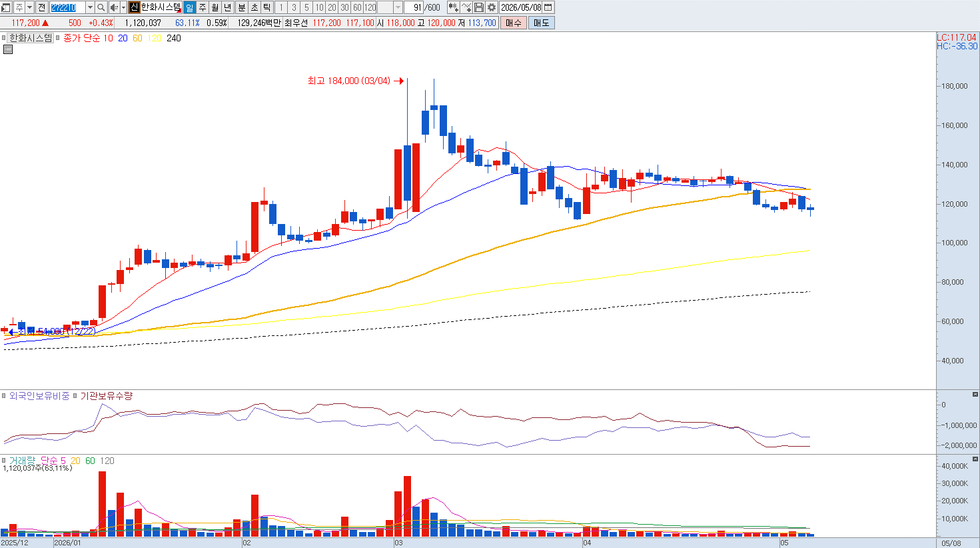Image resolution: width=980 pixels, height=548 pixels.
Task: Click the yellow 120 moving average legend
Action: [155, 38]
